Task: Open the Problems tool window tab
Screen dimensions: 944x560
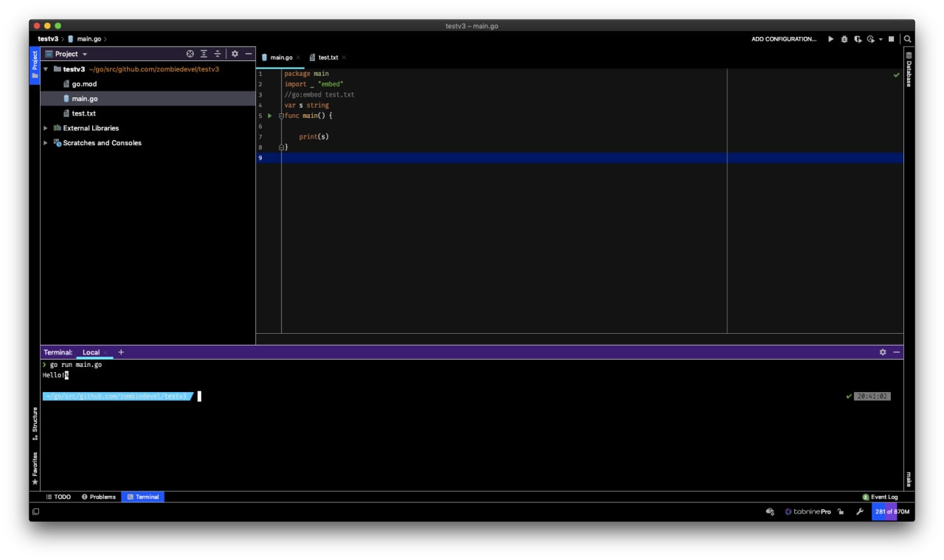Action: (x=99, y=497)
